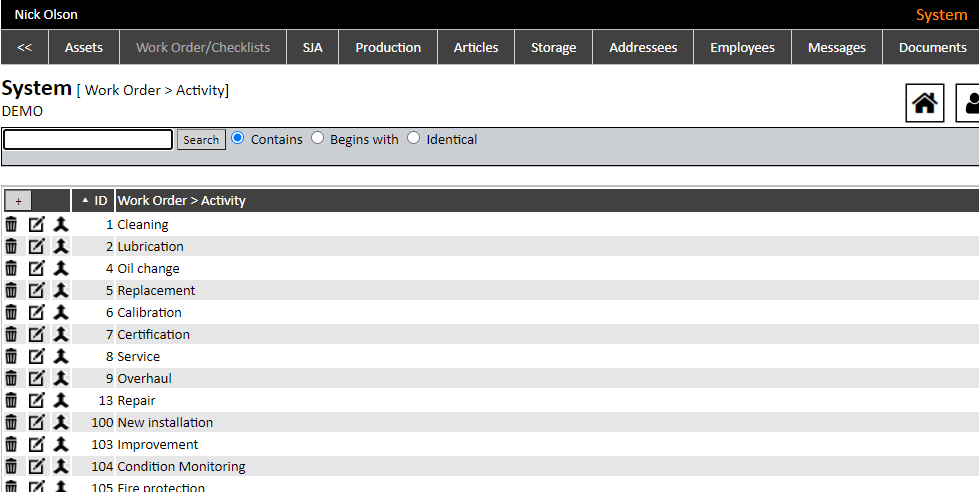The height and width of the screenshot is (492, 979).
Task: Select the Begins with radio button
Action: coord(317,139)
